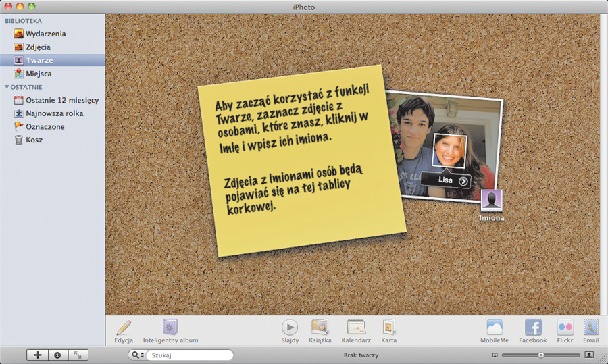The height and width of the screenshot is (364, 608).
Task: Upload to Flickr
Action: tap(565, 328)
